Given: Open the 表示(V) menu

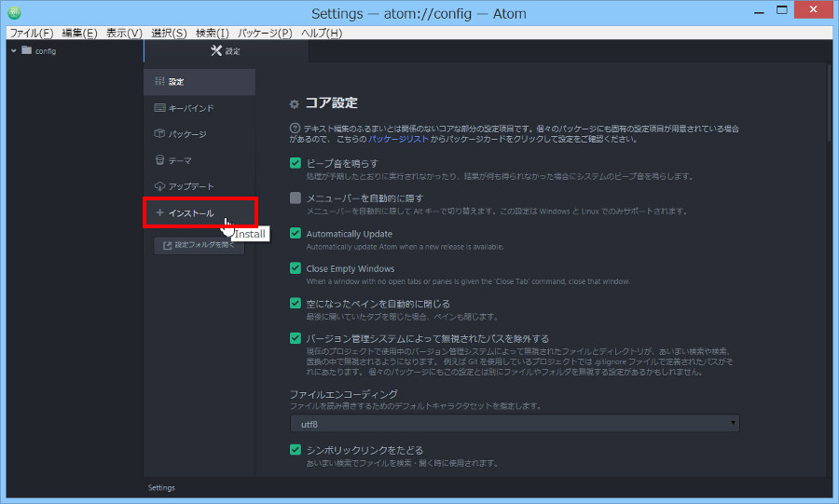Looking at the screenshot, I should click(x=124, y=34).
